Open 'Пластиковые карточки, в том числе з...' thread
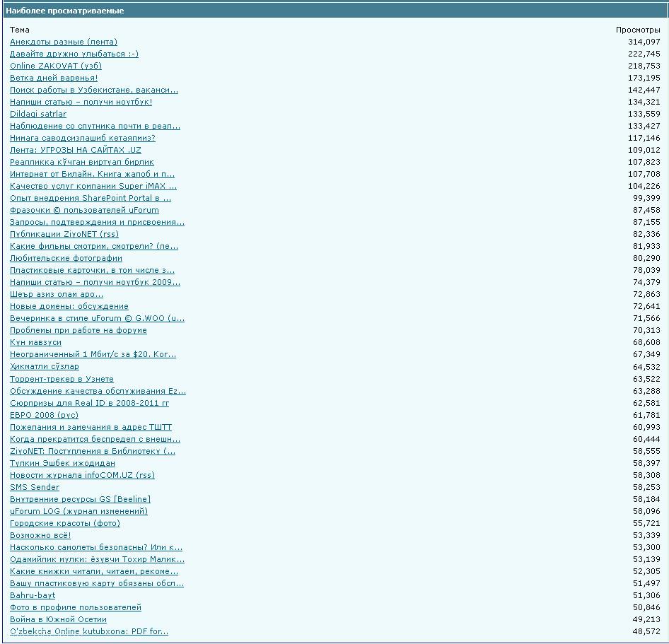The height and width of the screenshot is (644, 669). (92, 270)
